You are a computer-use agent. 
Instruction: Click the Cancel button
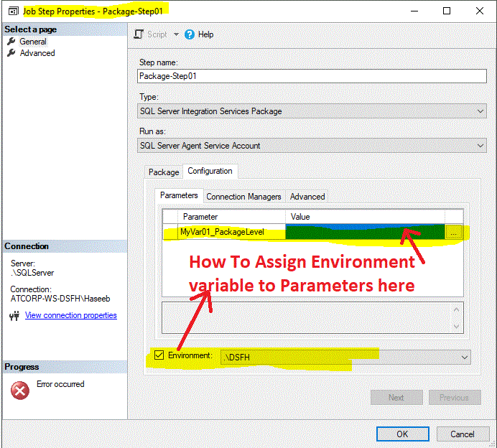click(463, 434)
